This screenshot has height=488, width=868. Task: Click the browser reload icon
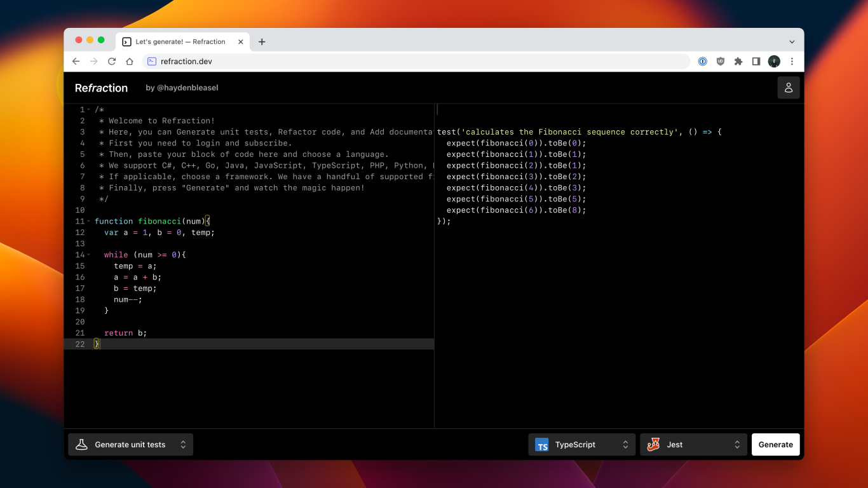(x=112, y=62)
